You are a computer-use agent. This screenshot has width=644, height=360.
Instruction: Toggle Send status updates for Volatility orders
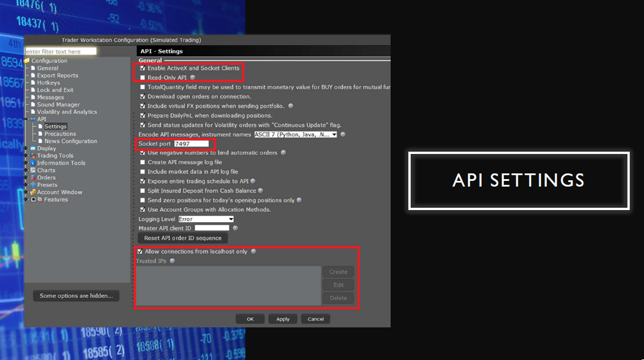(x=142, y=125)
